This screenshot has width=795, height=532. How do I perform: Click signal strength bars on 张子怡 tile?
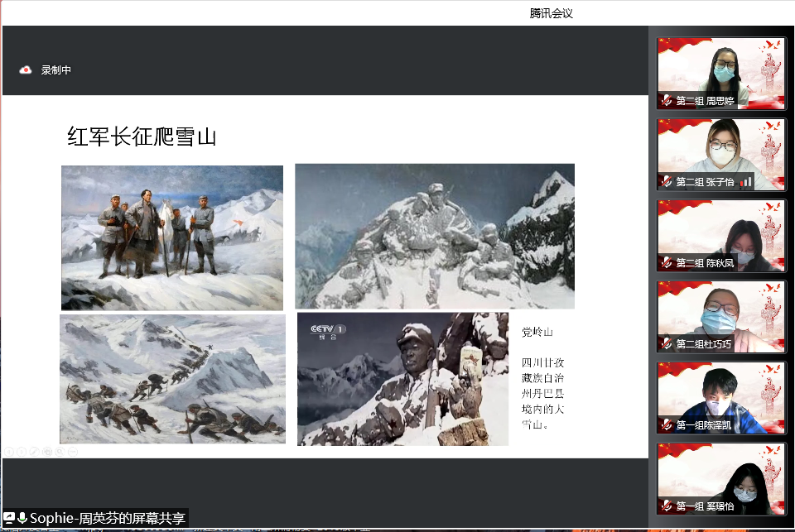coord(745,181)
